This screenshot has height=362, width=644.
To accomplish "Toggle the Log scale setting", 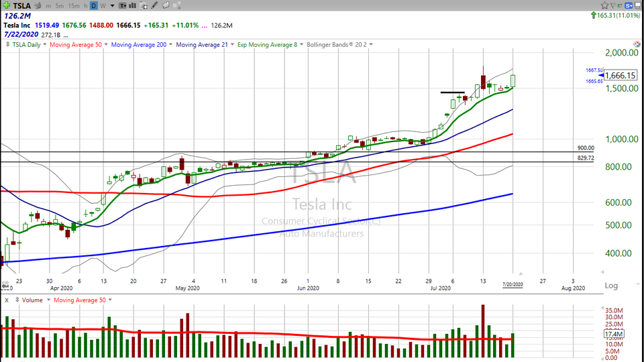I will 611,286.
